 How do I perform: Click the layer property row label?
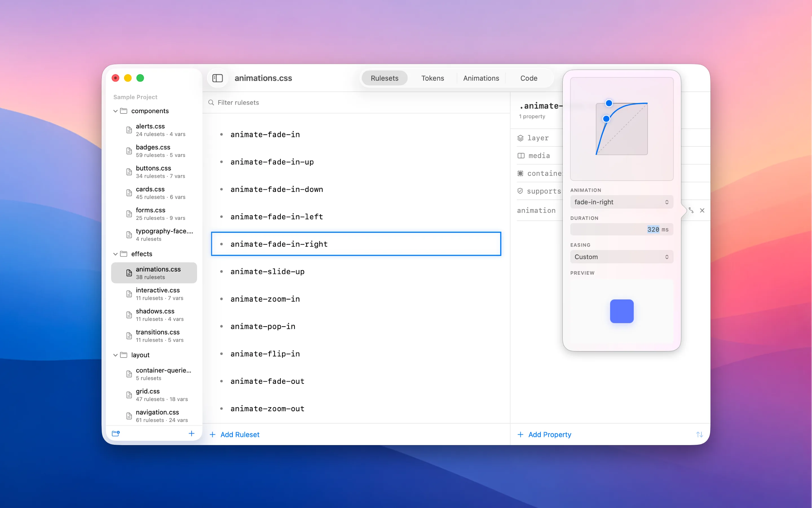click(x=538, y=138)
